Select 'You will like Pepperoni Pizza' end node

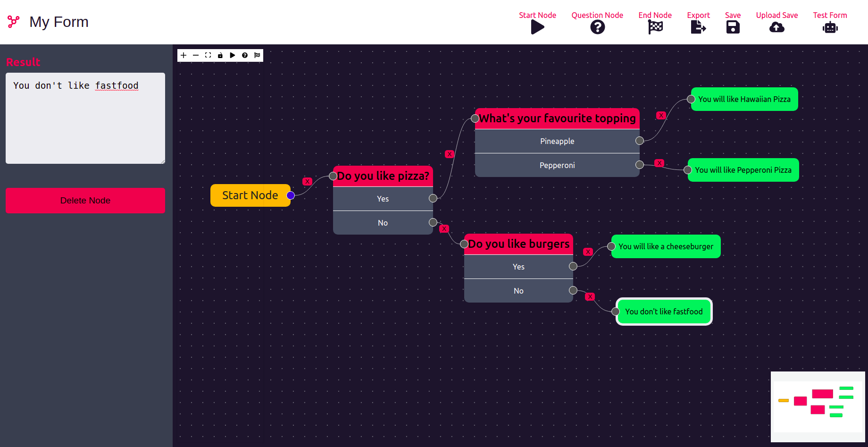tap(743, 170)
